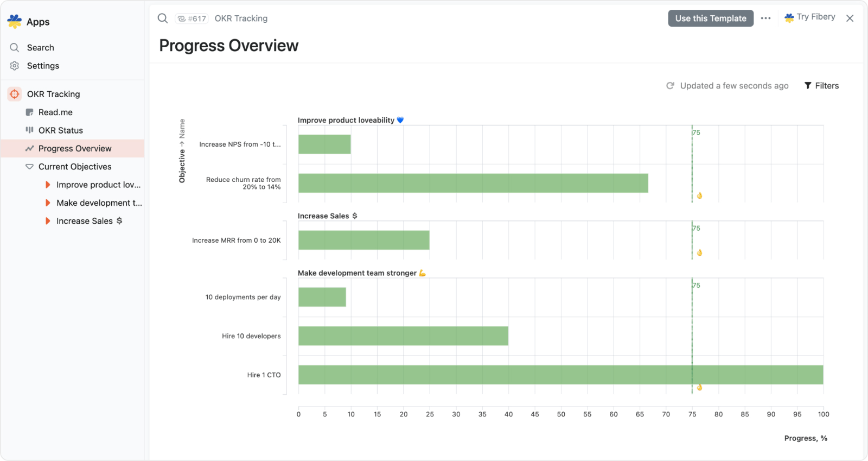Select Progress Overview in the sidebar

pos(75,149)
